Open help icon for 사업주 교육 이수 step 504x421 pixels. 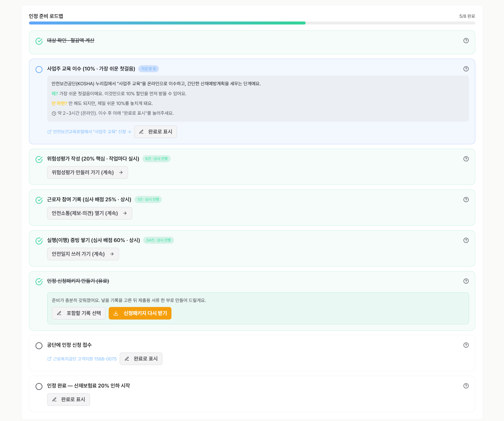click(466, 69)
